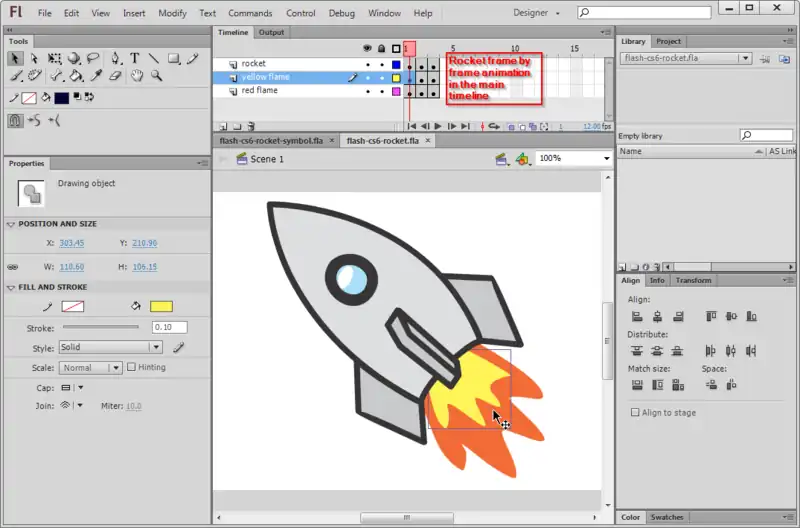This screenshot has height=528, width=800.
Task: Toggle the width and height lock link
Action: click(13, 267)
